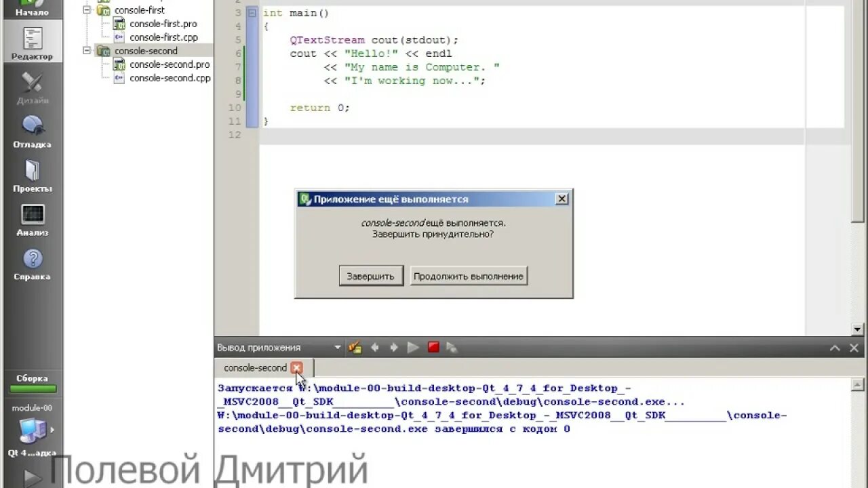The width and height of the screenshot is (868, 488).
Task: Open console-first.pro file
Action: point(163,24)
